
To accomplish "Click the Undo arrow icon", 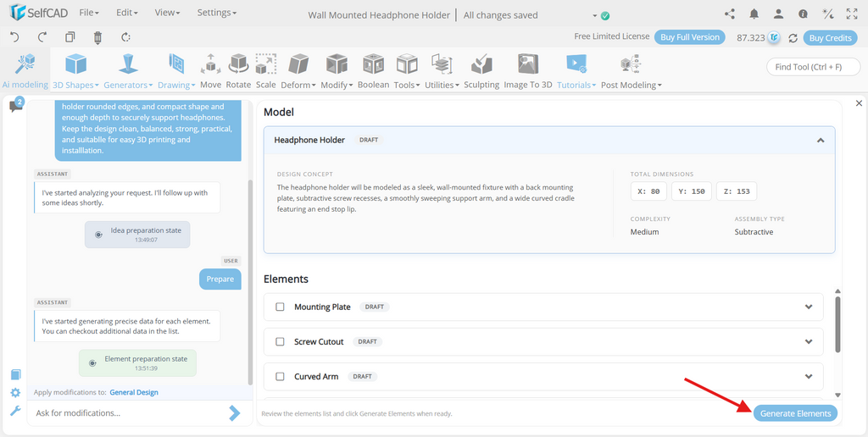I will pos(15,37).
